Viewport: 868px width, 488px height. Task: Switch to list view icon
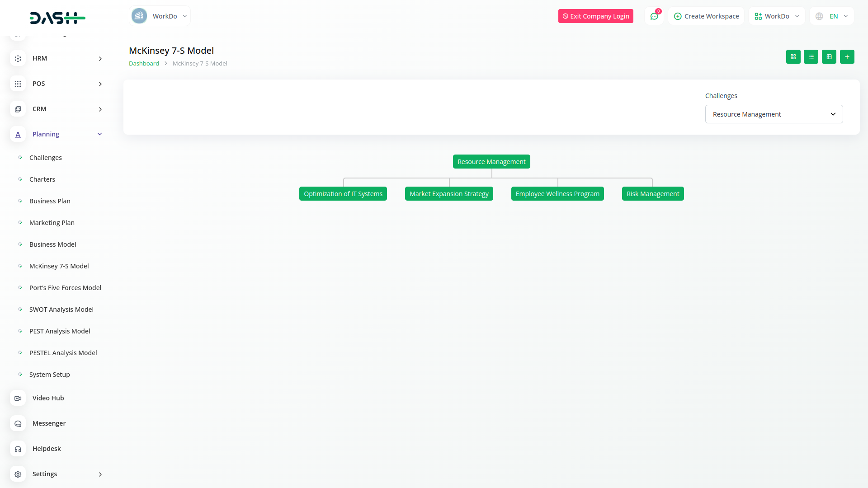(x=811, y=57)
